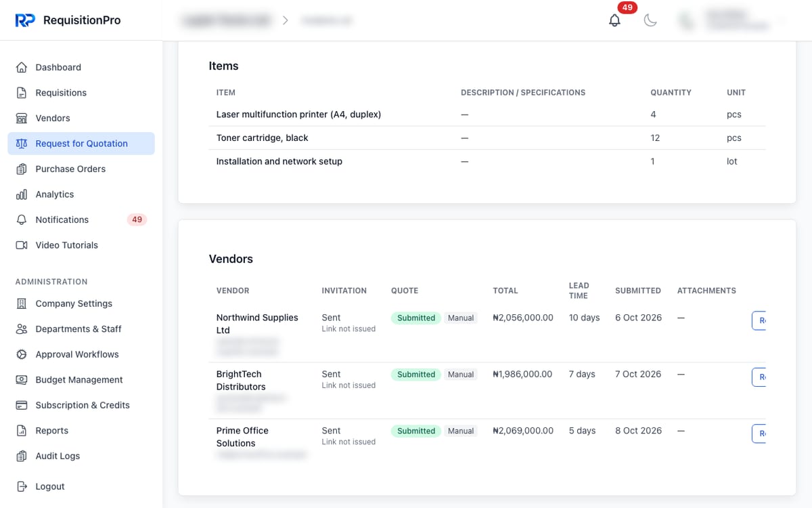
Task: Click the Approval Workflows icon
Action: click(x=22, y=355)
